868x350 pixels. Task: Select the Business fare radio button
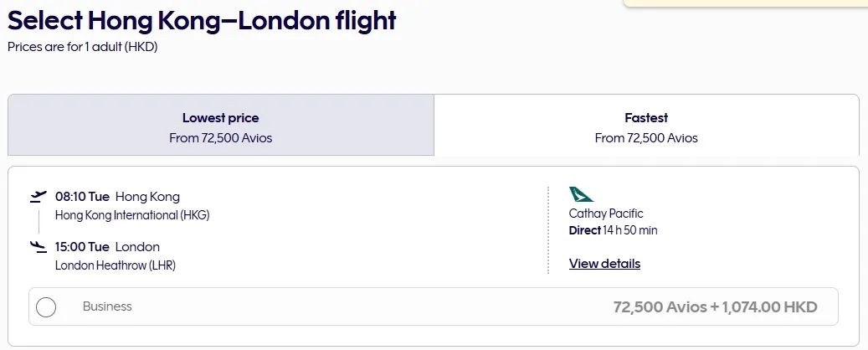(46, 307)
